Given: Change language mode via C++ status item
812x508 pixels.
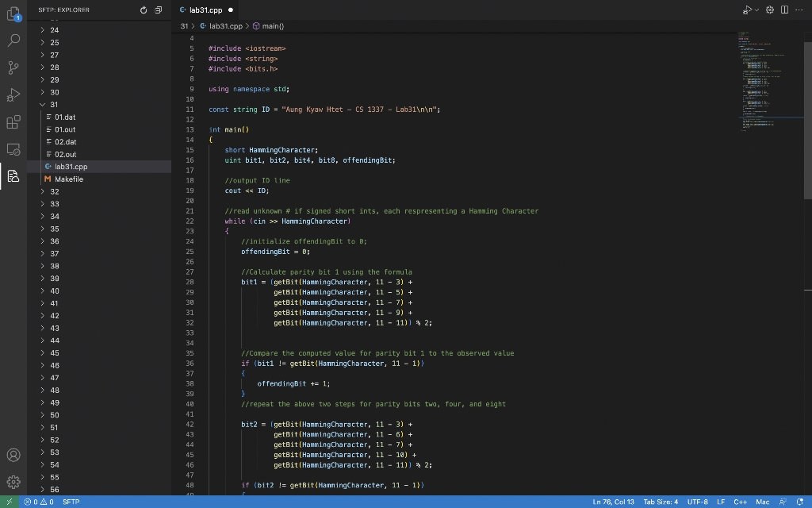Looking at the screenshot, I should click(740, 502).
